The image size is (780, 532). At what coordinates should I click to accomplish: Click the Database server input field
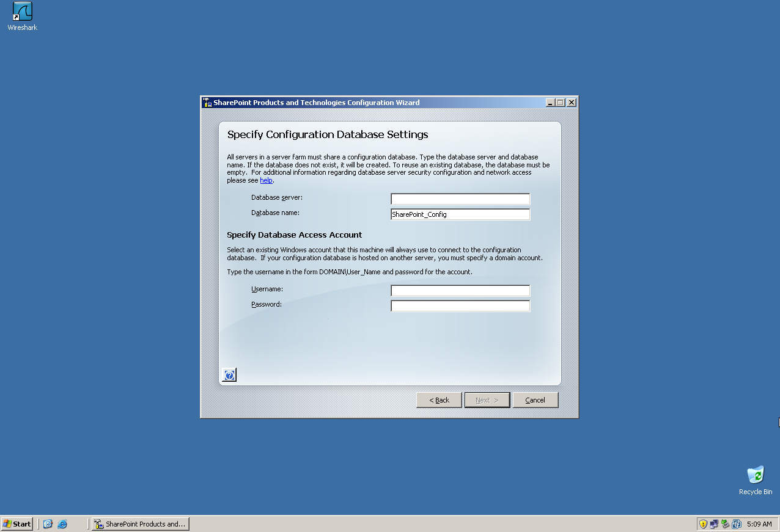(460, 198)
